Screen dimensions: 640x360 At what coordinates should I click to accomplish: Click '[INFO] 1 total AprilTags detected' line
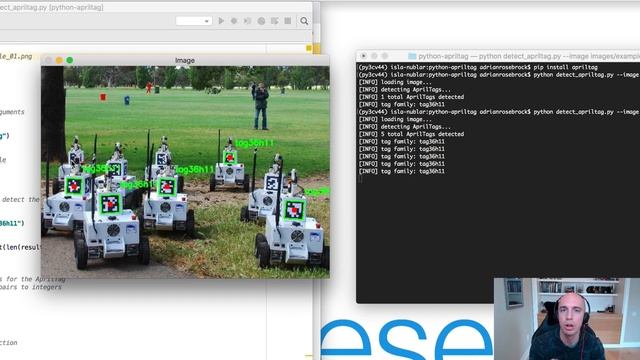(x=411, y=97)
